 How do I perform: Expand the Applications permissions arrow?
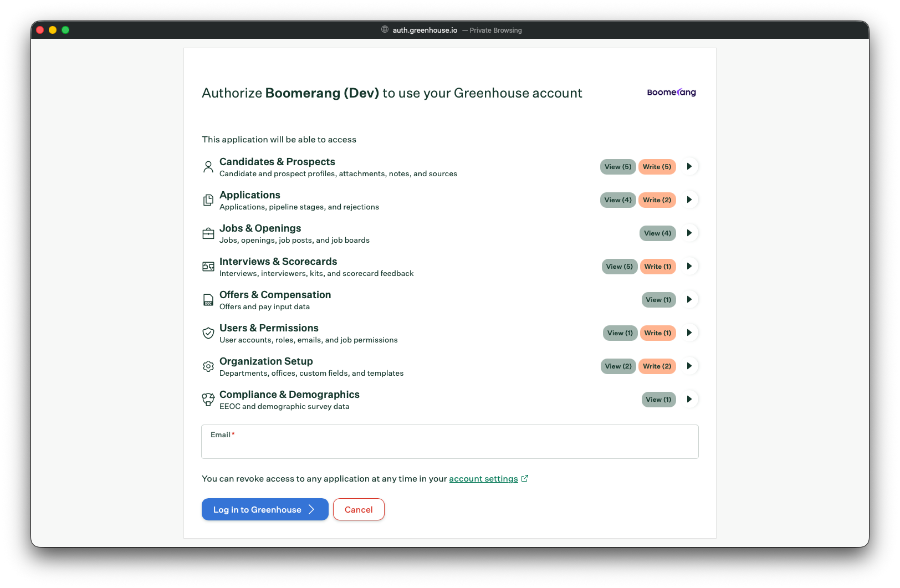tap(689, 200)
